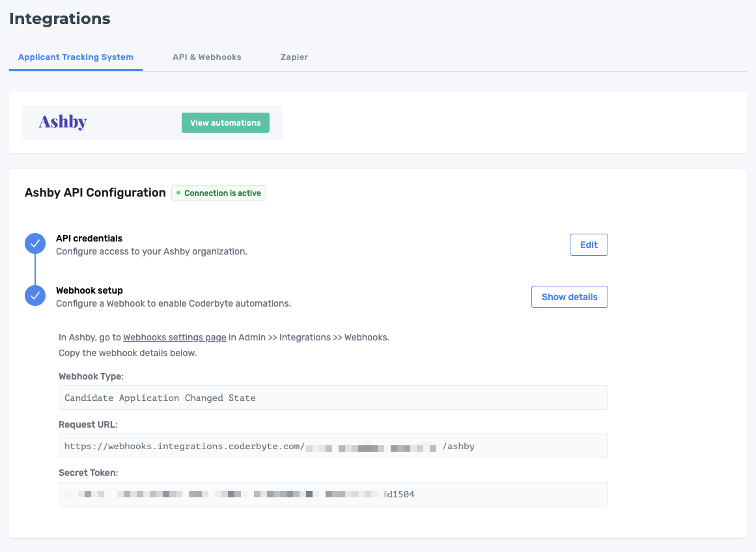This screenshot has width=756, height=552.
Task: Click the 'Webhook setup' step title
Action: [x=89, y=290]
